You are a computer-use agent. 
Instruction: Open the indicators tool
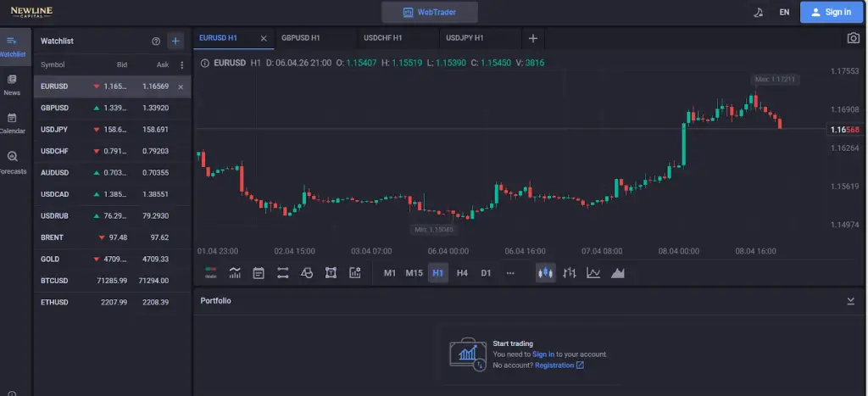click(235, 273)
